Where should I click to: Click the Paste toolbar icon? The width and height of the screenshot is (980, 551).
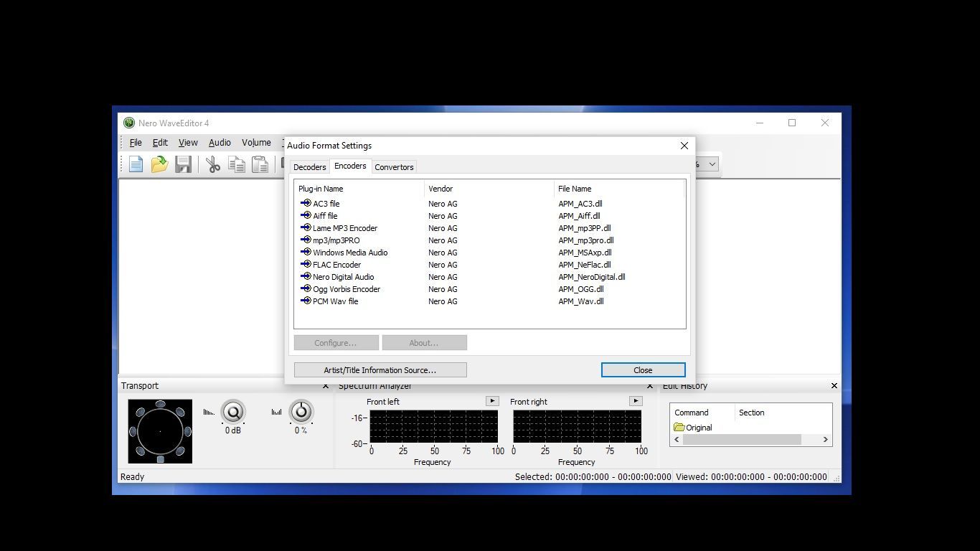260,164
